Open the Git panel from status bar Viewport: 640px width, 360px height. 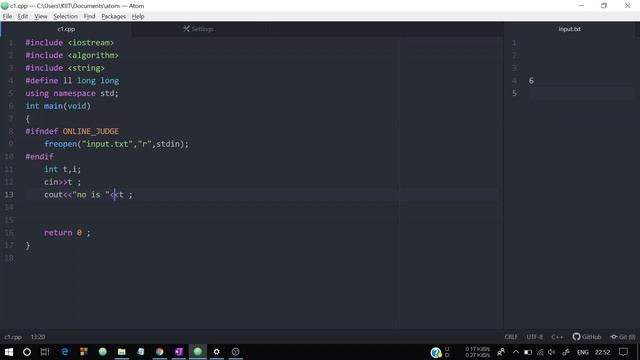[623, 337]
